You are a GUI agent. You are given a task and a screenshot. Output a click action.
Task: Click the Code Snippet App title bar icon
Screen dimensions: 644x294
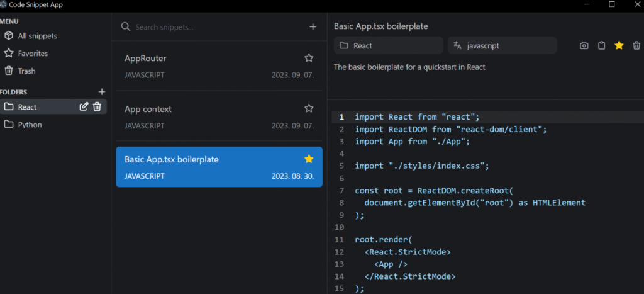click(4, 5)
